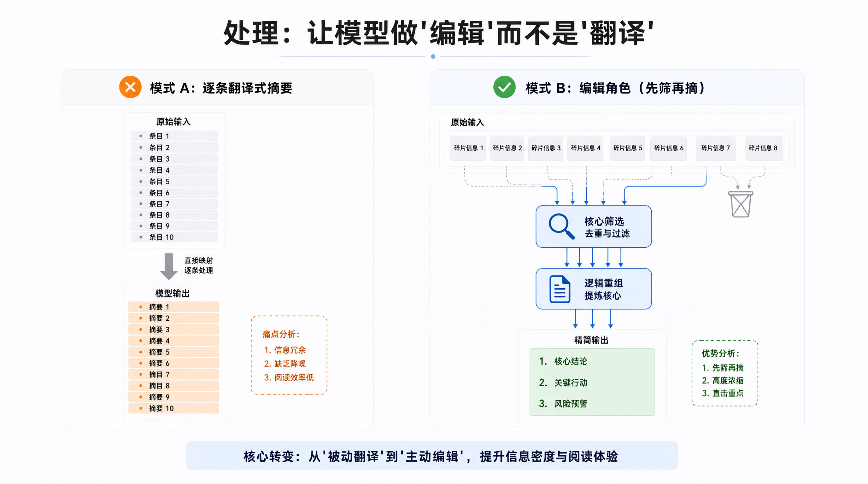Click 1. 先筛再摘 advantage
The height and width of the screenshot is (484, 868).
722,367
